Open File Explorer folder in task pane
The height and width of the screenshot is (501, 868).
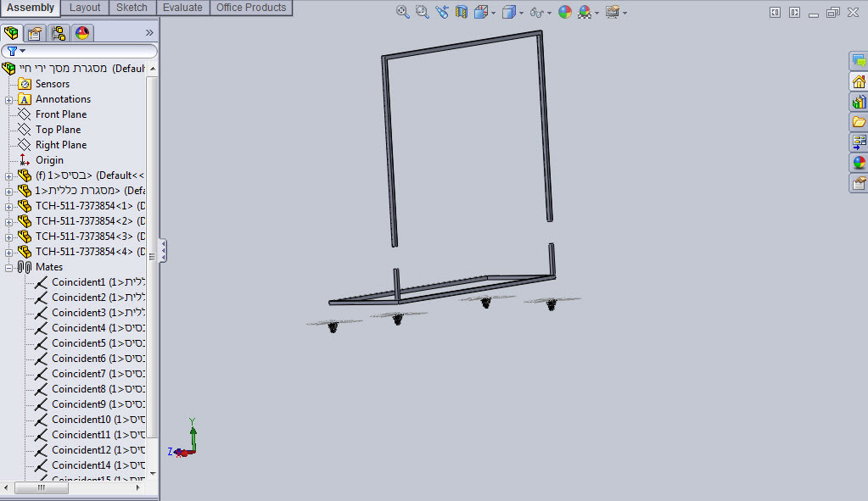859,122
